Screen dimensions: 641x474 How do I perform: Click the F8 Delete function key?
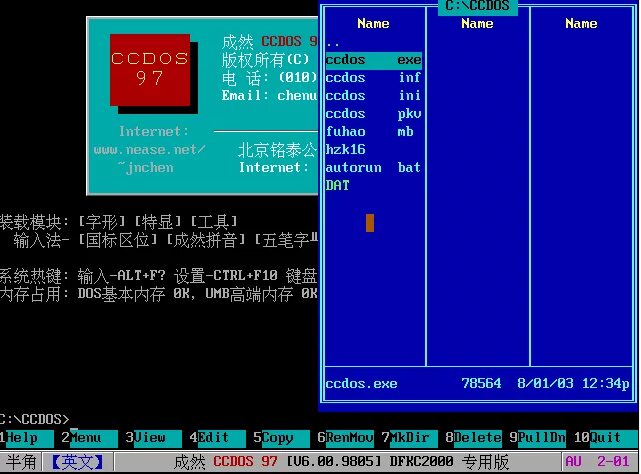(x=473, y=438)
